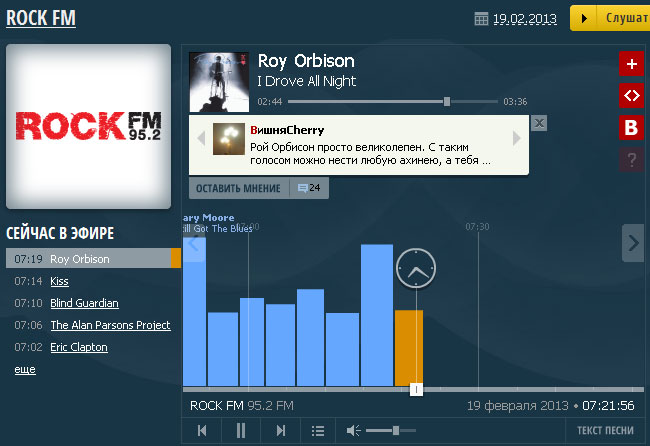Adjust the volume slider
This screenshot has width=650, height=446.
tap(397, 430)
